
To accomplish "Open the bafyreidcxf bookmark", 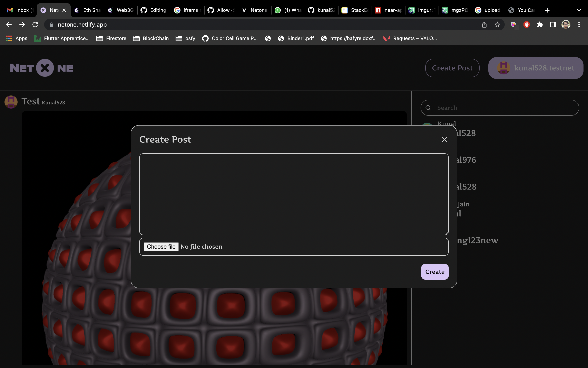I will point(349,38).
